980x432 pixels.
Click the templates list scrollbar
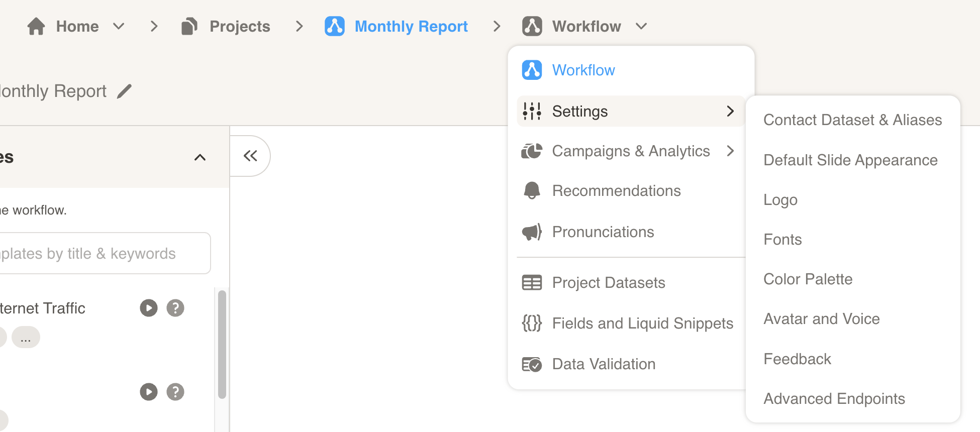[x=222, y=345]
